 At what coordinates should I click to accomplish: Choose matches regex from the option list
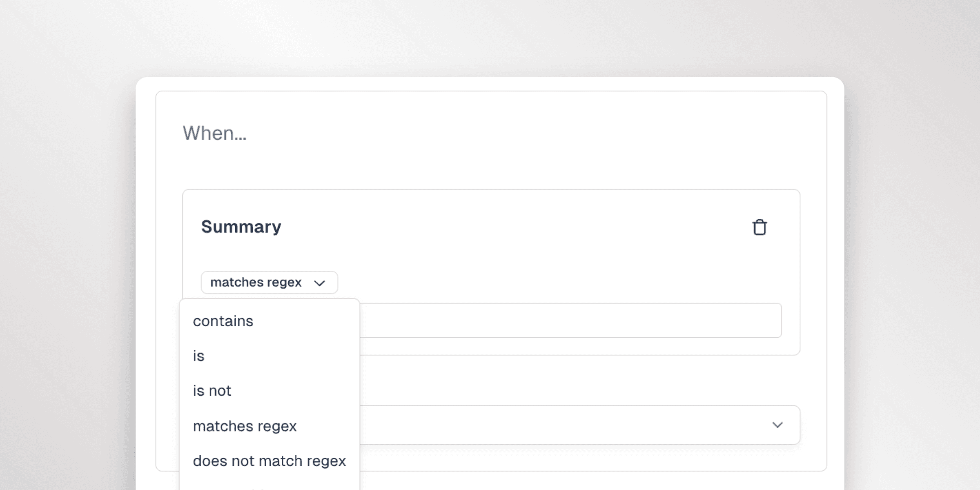point(245,426)
